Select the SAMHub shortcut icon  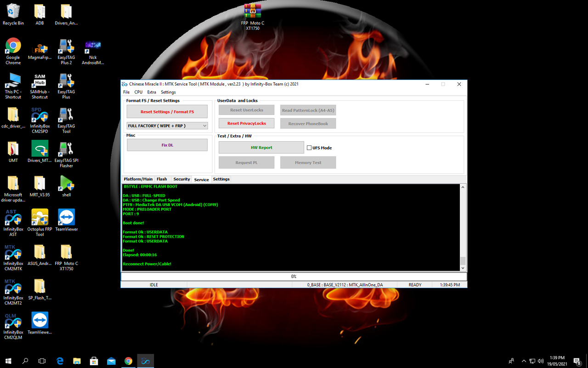click(40, 86)
